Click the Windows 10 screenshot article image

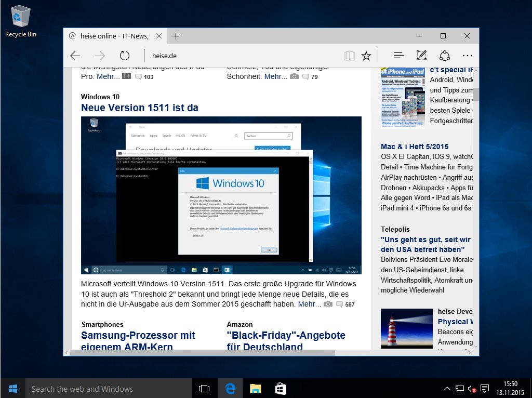pos(221,195)
